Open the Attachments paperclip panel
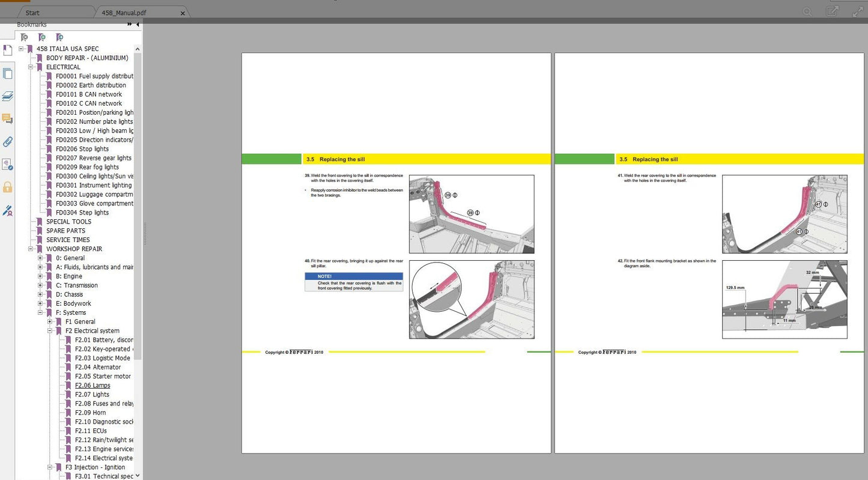Screen dimensions: 868x480 click(7, 142)
